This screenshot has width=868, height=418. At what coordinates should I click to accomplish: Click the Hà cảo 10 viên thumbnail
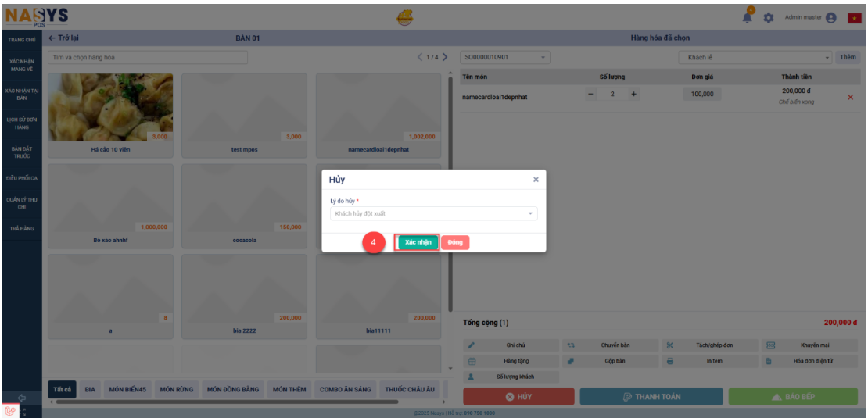pos(110,108)
